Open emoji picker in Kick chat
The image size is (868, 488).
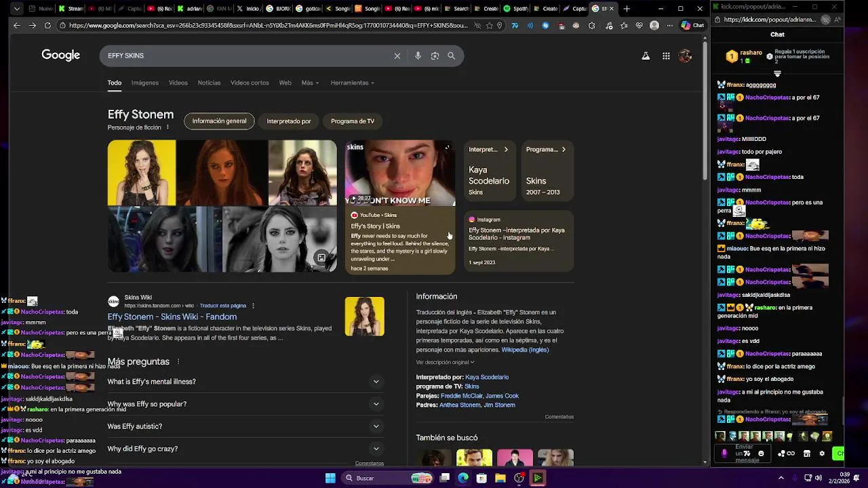(x=761, y=453)
